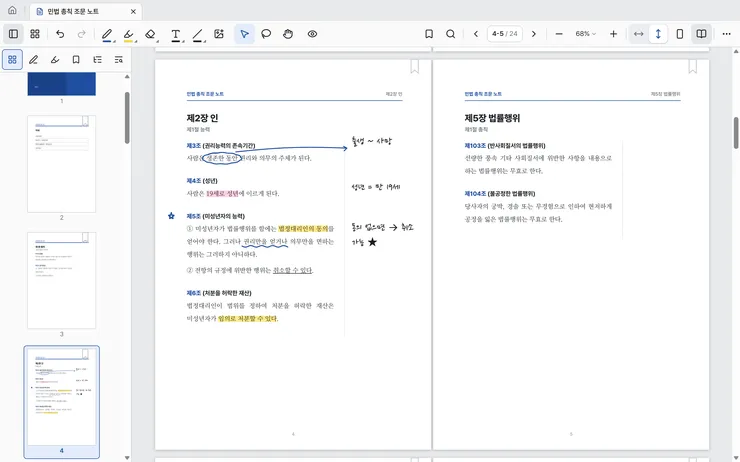Toggle the sidebar panel visibility
The height and width of the screenshot is (462, 740).
click(x=13, y=34)
